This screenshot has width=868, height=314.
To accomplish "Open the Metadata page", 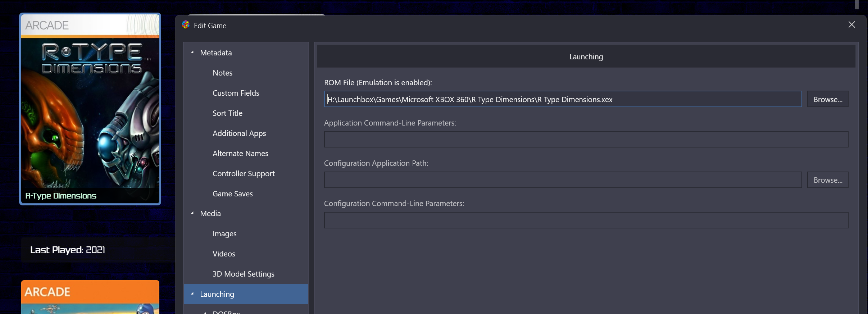I will 216,53.
